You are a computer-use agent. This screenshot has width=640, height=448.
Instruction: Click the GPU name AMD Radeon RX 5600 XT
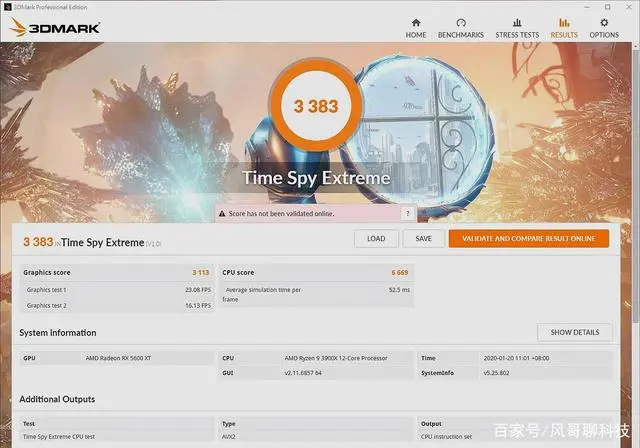pyautogui.click(x=118, y=358)
